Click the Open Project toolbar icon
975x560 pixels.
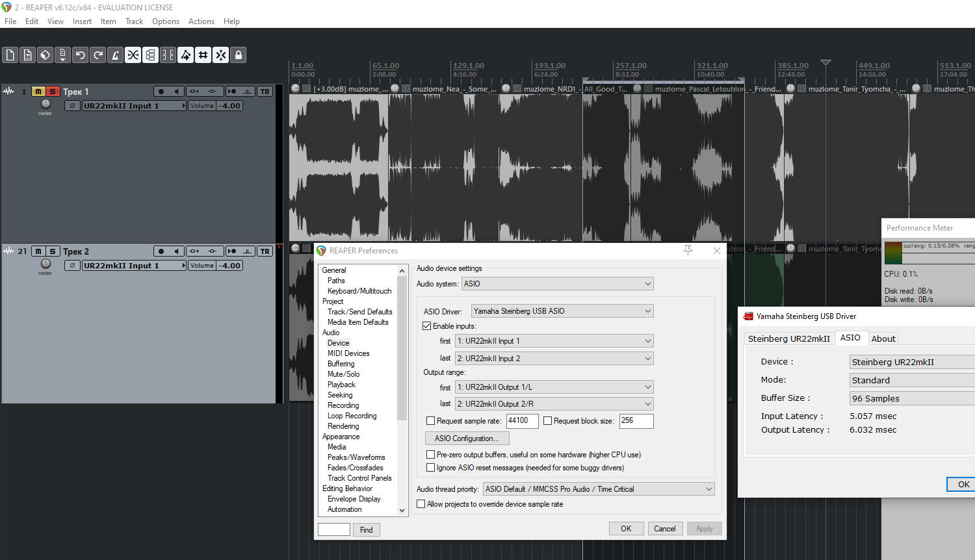(x=27, y=55)
